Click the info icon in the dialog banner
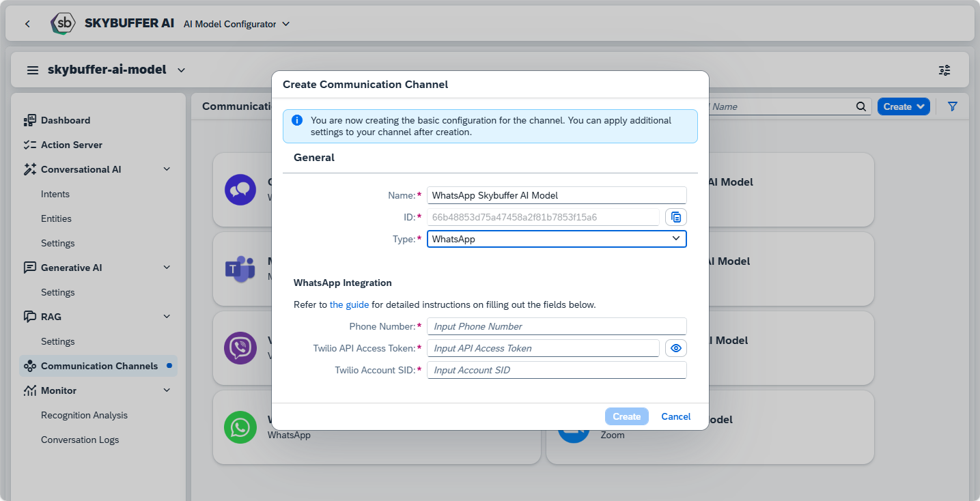Screen dimensions: 980x501 pyautogui.click(x=297, y=120)
